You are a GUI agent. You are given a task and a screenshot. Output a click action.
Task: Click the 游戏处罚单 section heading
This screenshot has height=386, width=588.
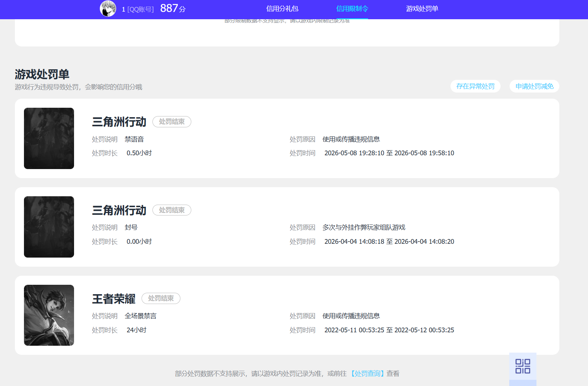(42, 74)
